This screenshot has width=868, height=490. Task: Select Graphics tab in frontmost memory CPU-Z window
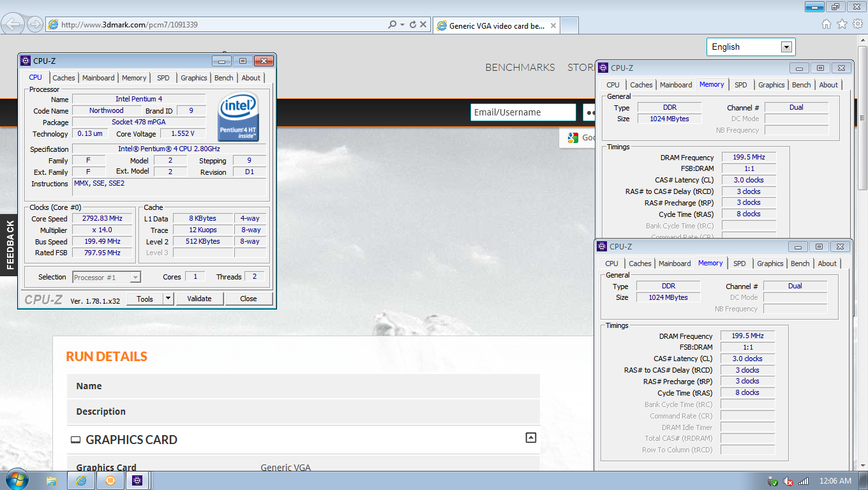[x=770, y=264]
